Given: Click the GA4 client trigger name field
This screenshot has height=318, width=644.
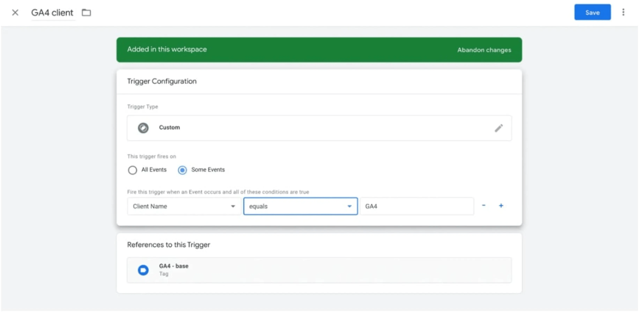Looking at the screenshot, I should 52,13.
